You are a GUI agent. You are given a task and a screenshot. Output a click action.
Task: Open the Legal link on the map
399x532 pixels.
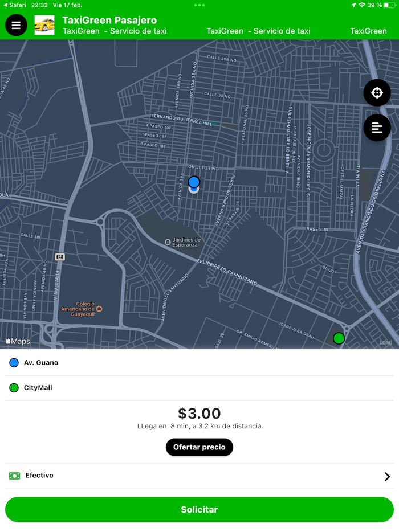tap(386, 342)
